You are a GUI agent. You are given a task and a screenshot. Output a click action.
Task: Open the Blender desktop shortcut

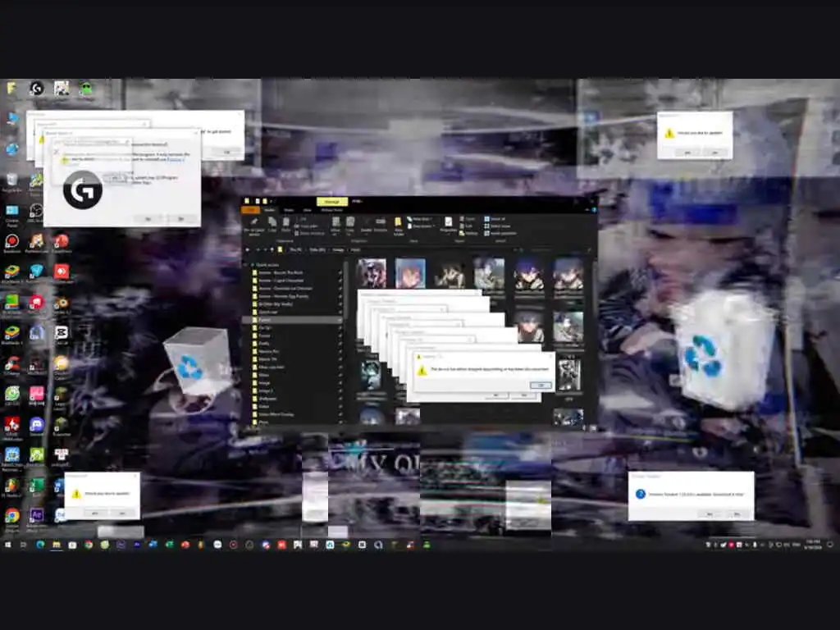click(61, 304)
